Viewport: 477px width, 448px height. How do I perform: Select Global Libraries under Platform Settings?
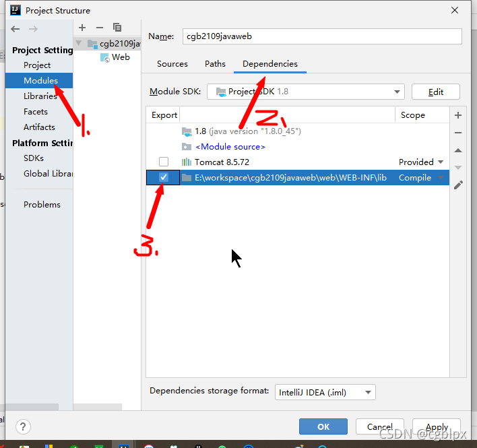[x=39, y=174]
